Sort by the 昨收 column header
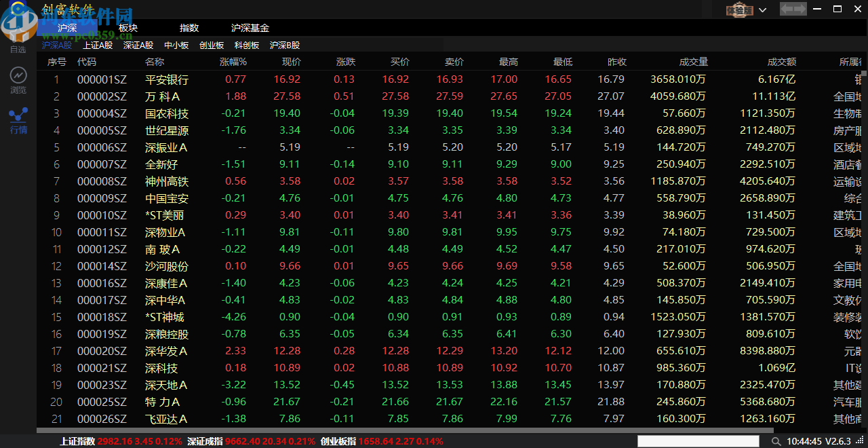Screen dimensions: 868x448 (x=617, y=62)
